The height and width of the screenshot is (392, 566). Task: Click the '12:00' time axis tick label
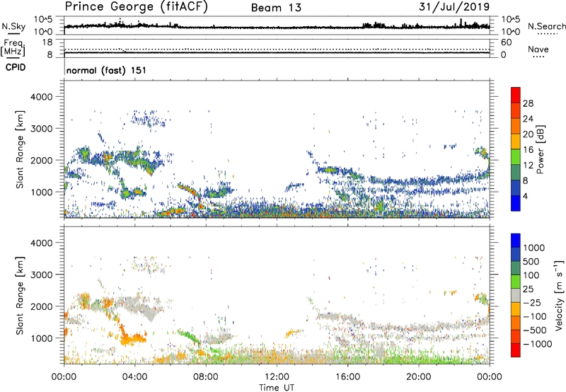pyautogui.click(x=277, y=377)
